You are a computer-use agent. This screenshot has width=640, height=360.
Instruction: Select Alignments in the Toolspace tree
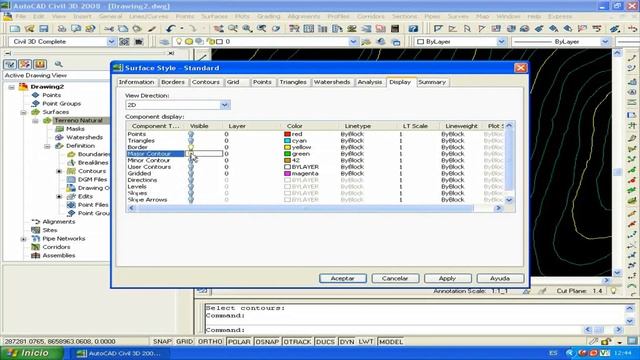coord(59,222)
